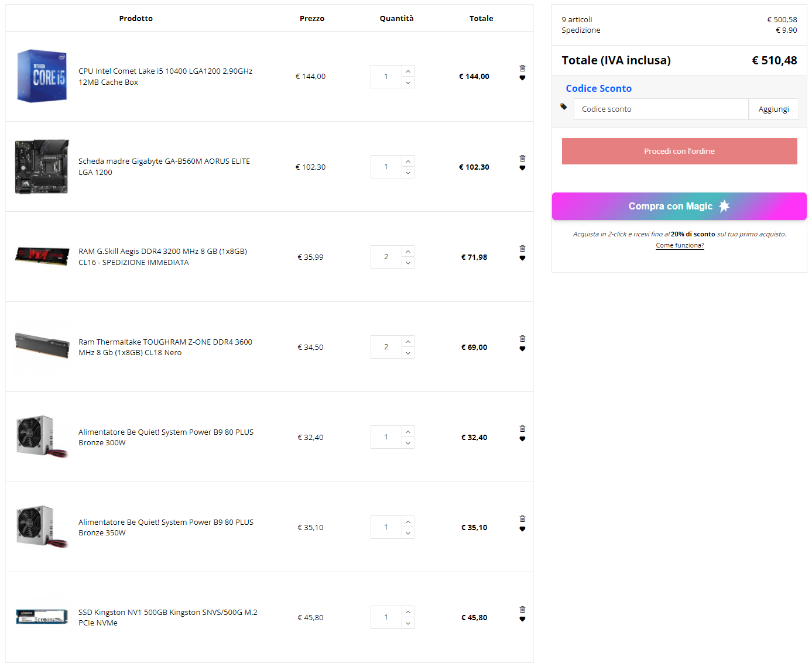Open the Come funziona? link
The width and height of the screenshot is (812, 667).
coord(680,245)
